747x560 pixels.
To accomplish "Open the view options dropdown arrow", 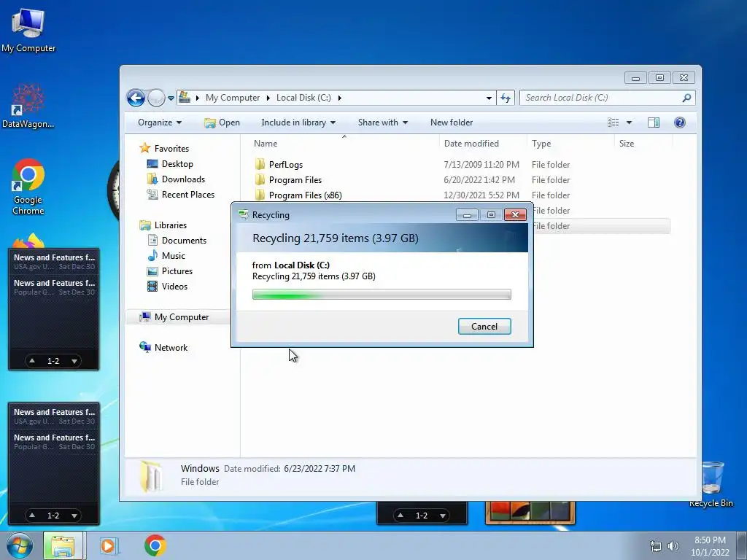I will pos(629,122).
